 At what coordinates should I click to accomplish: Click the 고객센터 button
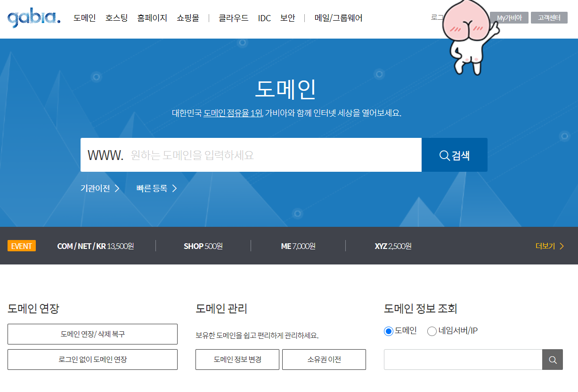[x=549, y=18]
